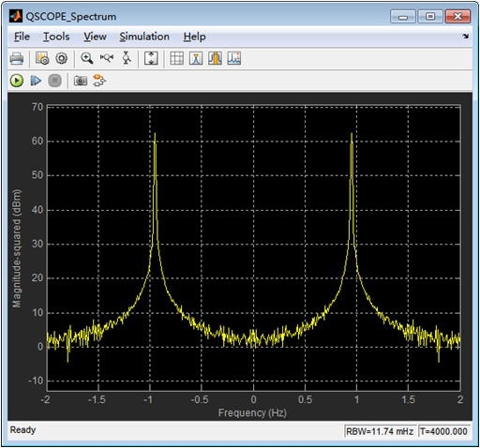
Task: Open the Spectrum Settings icon
Action: tap(42, 58)
